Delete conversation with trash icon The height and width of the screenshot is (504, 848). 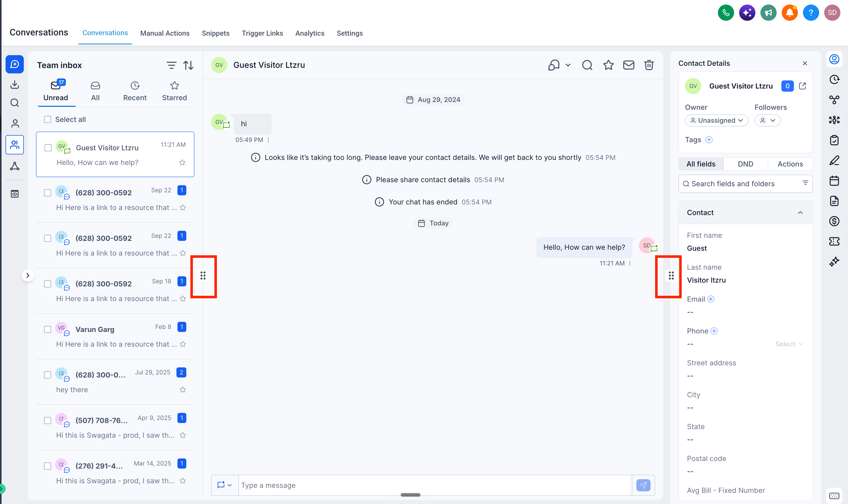649,65
